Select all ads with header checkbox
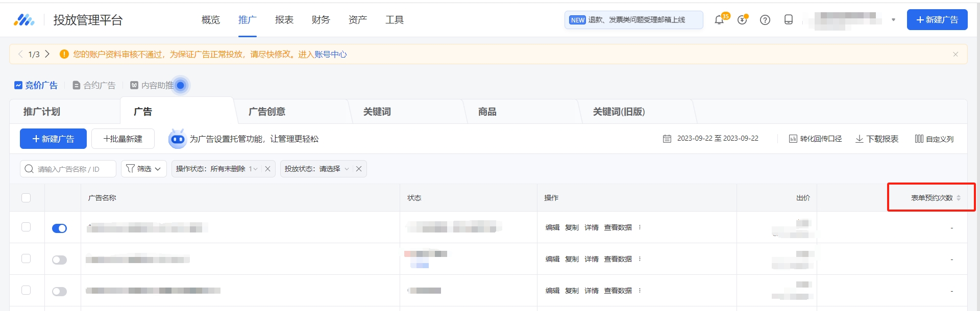 pos(26,198)
